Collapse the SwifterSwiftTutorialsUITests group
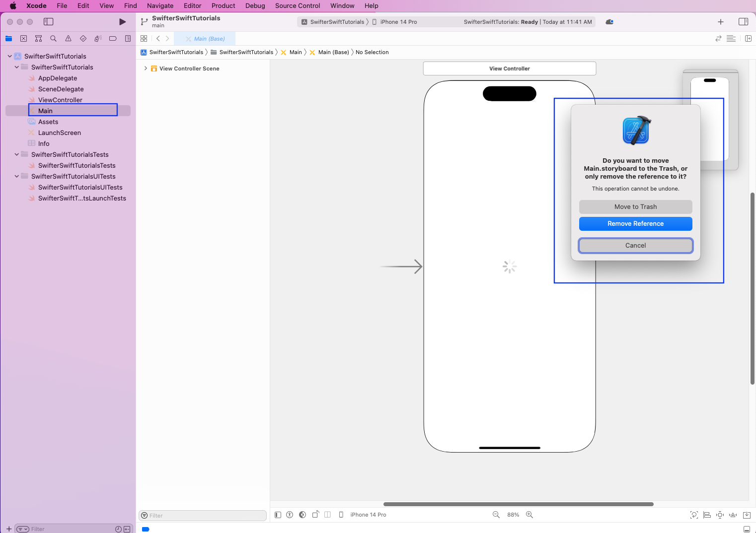The height and width of the screenshot is (533, 756). click(16, 176)
